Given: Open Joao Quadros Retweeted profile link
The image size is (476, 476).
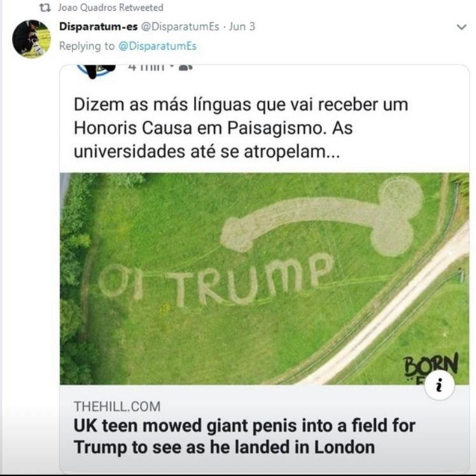Looking at the screenshot, I should (111, 8).
